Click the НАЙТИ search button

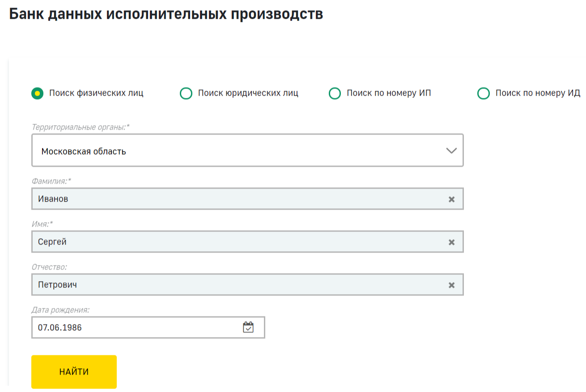(x=74, y=372)
